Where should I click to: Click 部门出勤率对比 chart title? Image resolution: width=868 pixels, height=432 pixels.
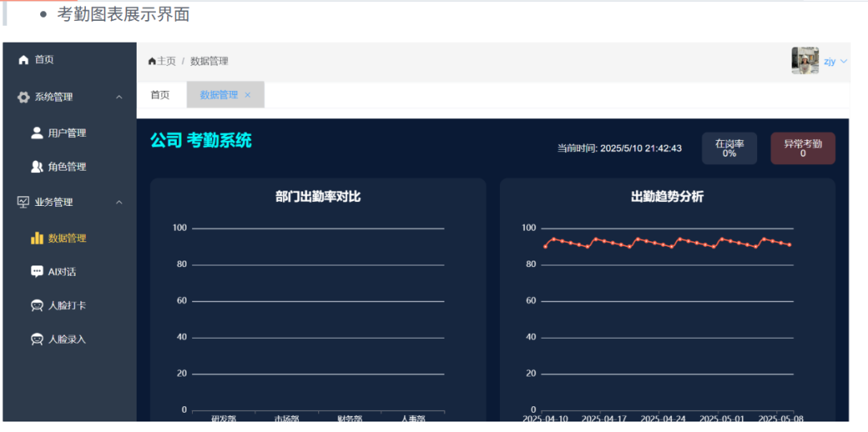click(x=317, y=196)
